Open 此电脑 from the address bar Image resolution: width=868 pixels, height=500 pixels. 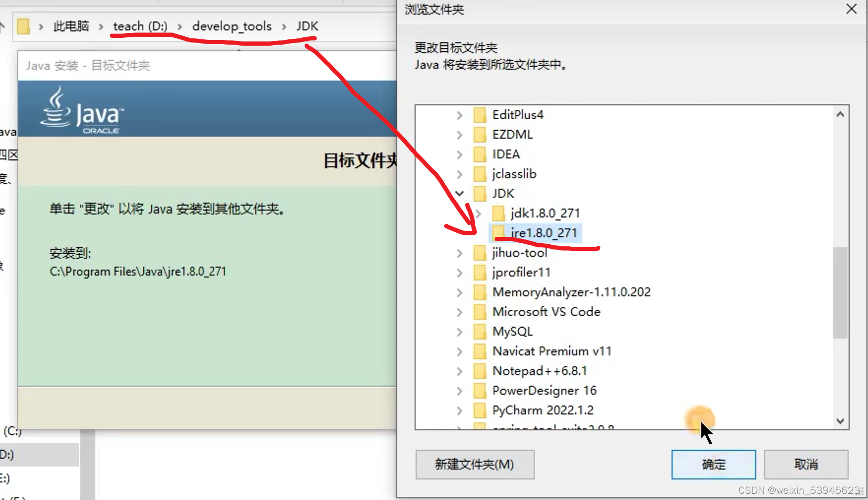tap(71, 26)
